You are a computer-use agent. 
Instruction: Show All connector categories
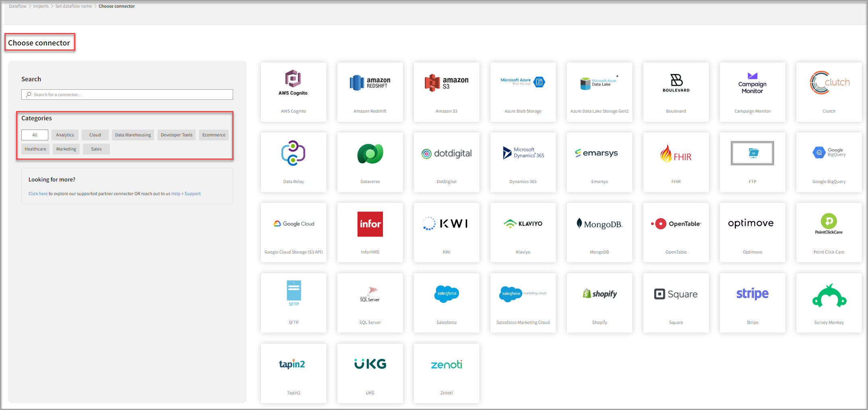(x=35, y=135)
